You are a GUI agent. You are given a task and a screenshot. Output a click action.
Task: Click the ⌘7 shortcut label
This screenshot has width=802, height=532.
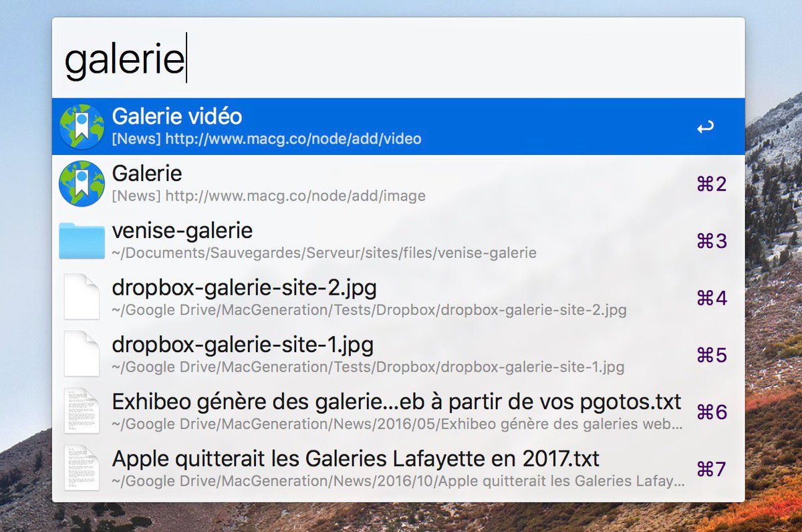[x=711, y=469]
